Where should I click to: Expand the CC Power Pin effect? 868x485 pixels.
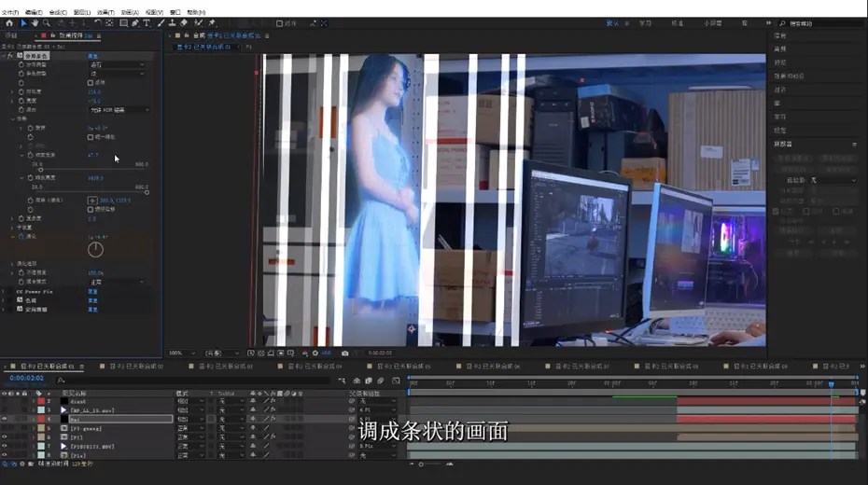pos(4,291)
